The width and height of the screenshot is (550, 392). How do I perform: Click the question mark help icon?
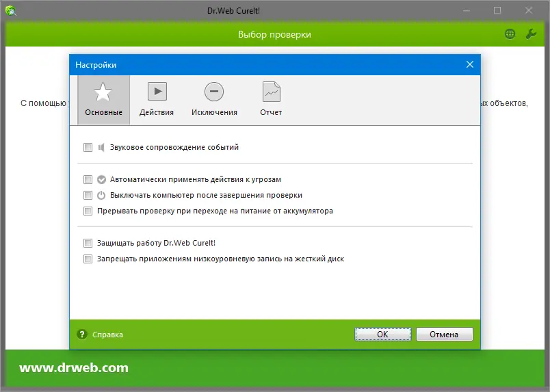click(82, 335)
